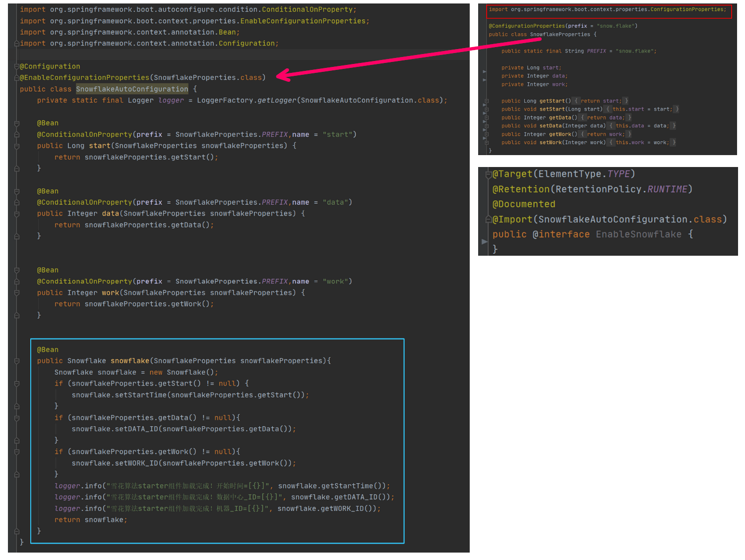
Task: Click collapsed body '{ return start; }' placeholder
Action: (x=601, y=101)
